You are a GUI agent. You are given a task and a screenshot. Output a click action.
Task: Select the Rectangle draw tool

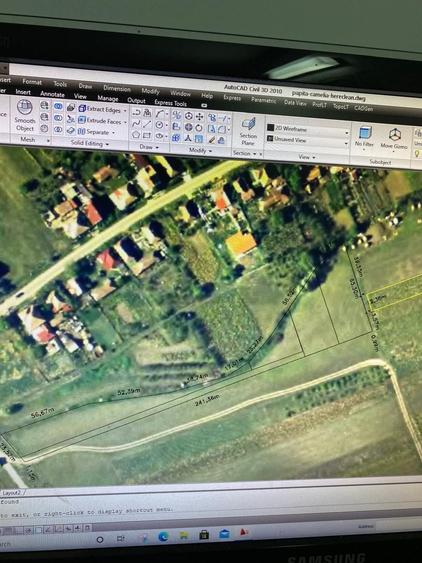147,135
